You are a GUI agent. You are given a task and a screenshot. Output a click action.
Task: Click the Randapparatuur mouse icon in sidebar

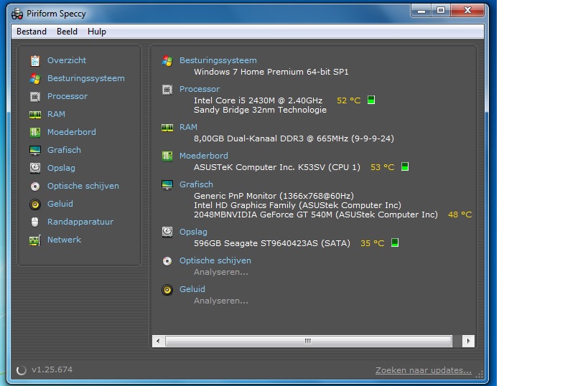pyautogui.click(x=35, y=222)
